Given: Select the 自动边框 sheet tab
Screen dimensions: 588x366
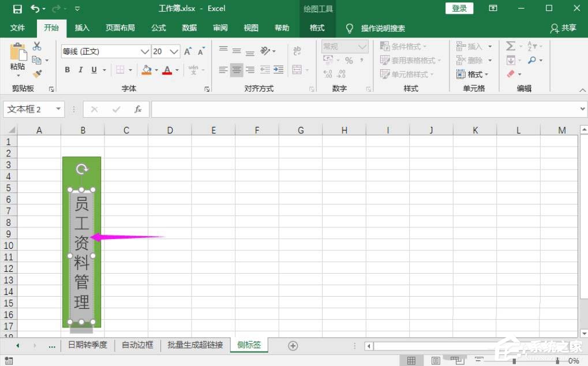Looking at the screenshot, I should pyautogui.click(x=137, y=345).
